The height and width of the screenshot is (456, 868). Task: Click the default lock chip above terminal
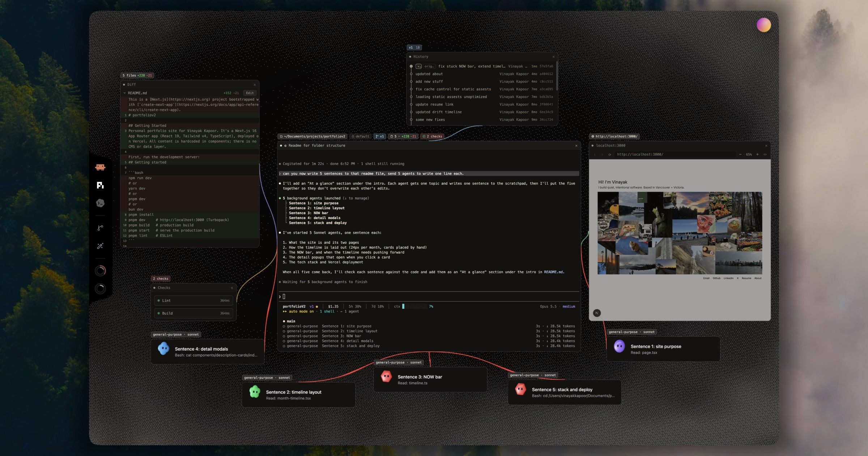click(x=361, y=136)
